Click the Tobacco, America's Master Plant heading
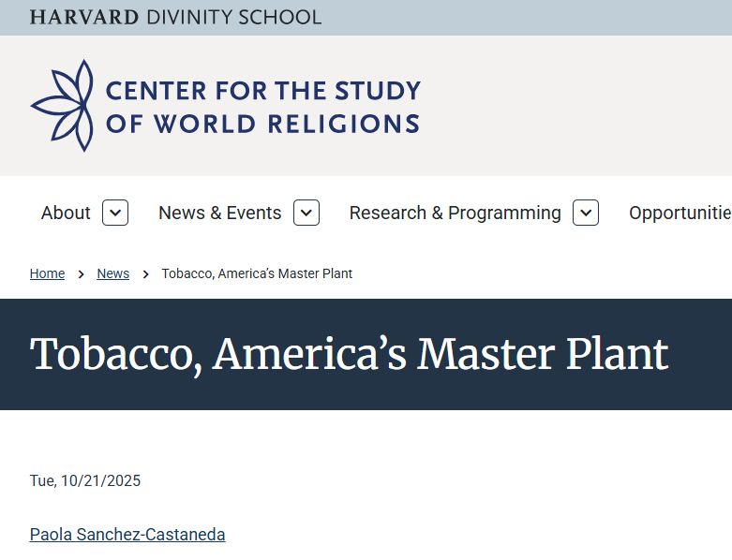 tap(349, 354)
